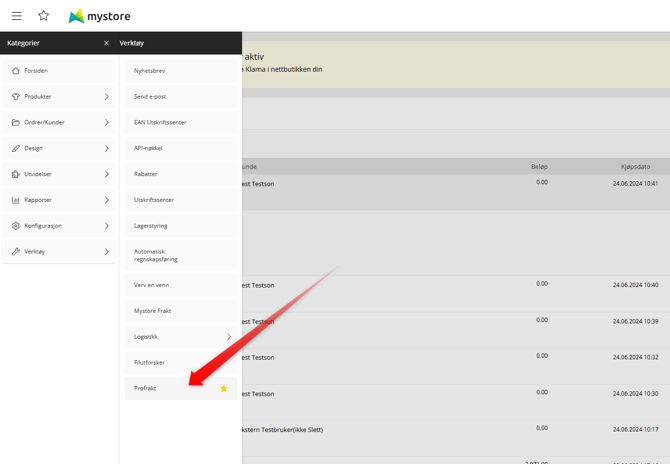This screenshot has height=464, width=670.
Task: Open Mystore Frakt menu item
Action: 181,311
